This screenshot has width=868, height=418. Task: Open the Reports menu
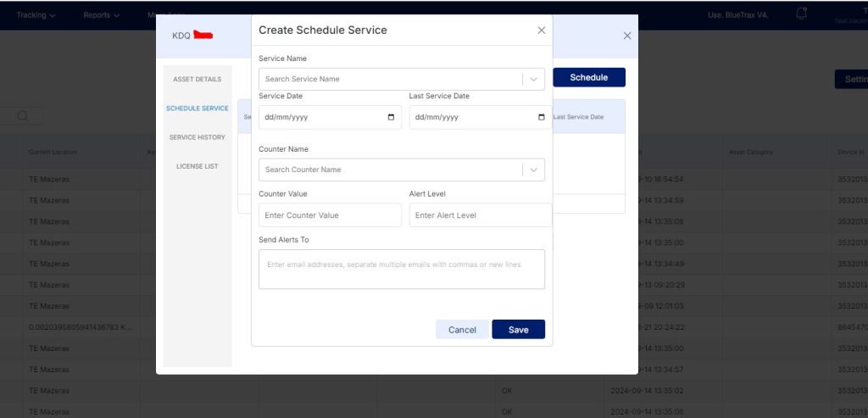[101, 15]
